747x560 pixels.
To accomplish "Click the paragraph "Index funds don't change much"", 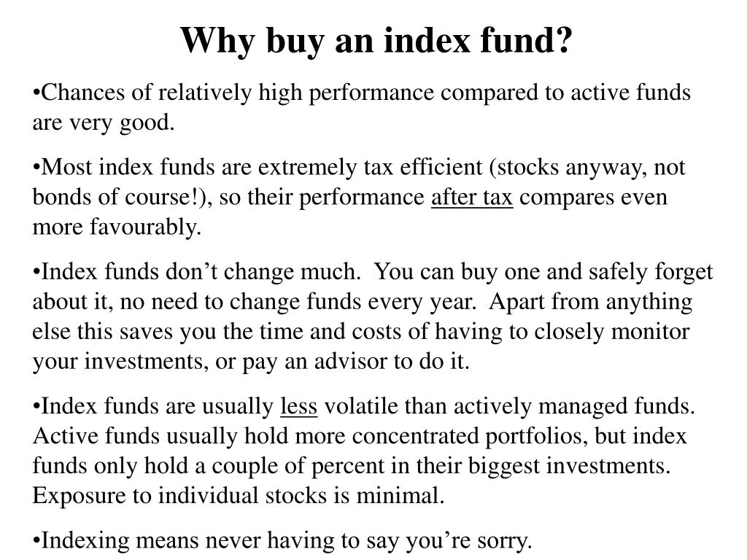I will [373, 316].
